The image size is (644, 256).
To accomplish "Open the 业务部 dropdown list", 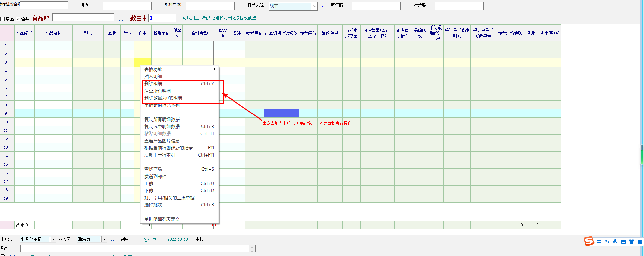I will pos(53,239).
